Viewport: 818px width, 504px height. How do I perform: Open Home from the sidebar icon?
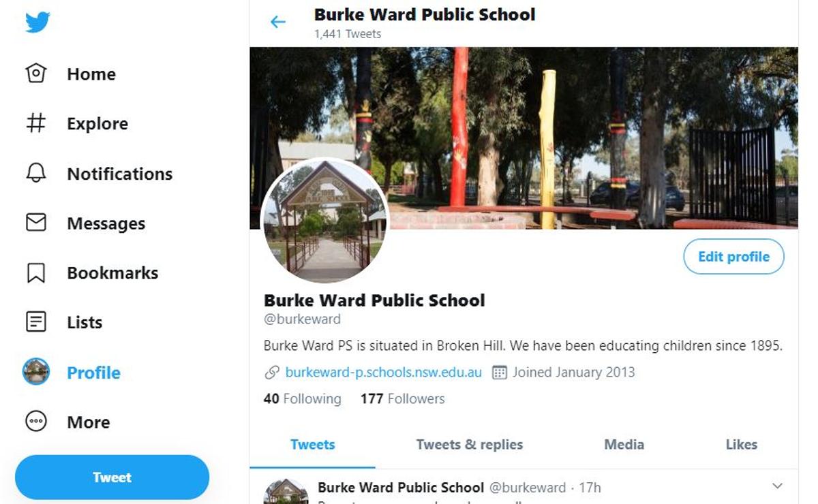point(35,74)
